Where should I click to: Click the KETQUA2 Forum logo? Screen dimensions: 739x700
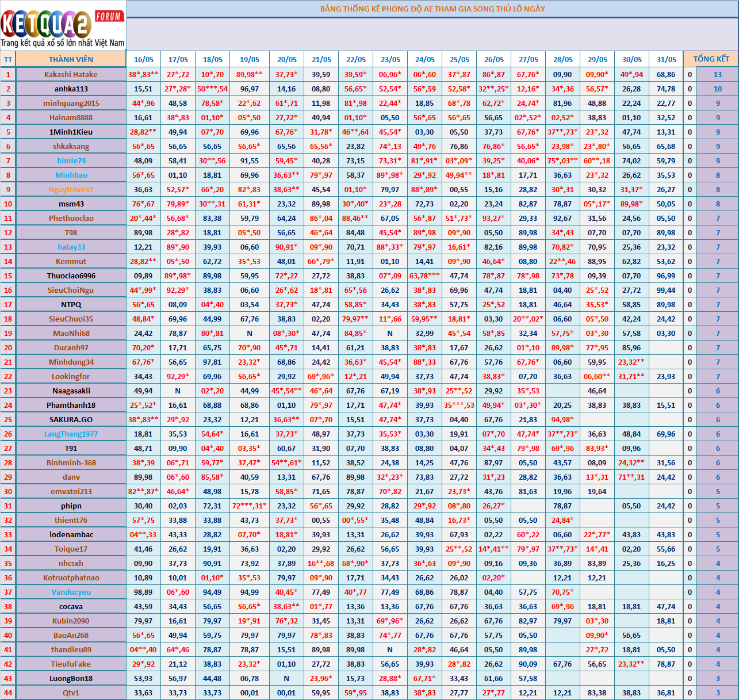63,26
